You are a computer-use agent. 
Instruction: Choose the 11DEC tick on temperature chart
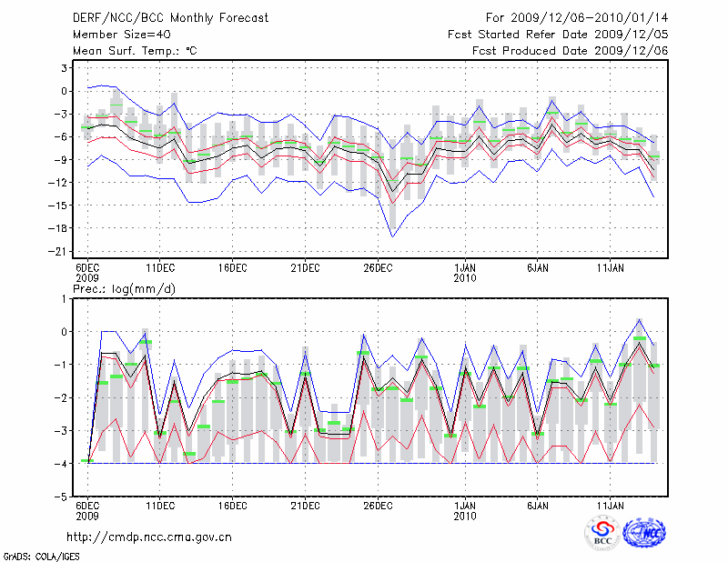point(160,268)
